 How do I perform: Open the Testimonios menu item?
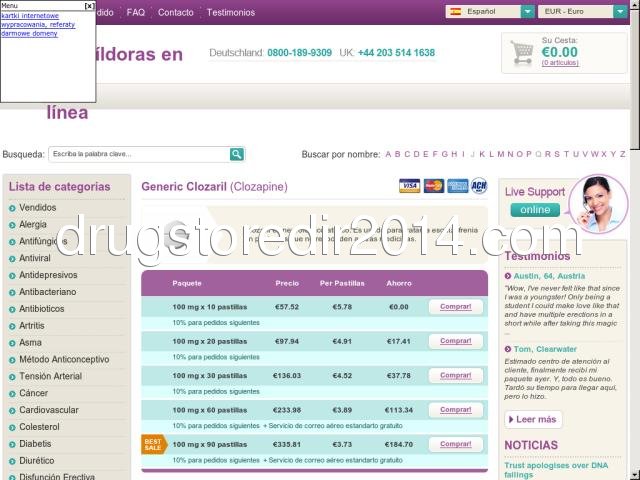pyautogui.click(x=231, y=13)
